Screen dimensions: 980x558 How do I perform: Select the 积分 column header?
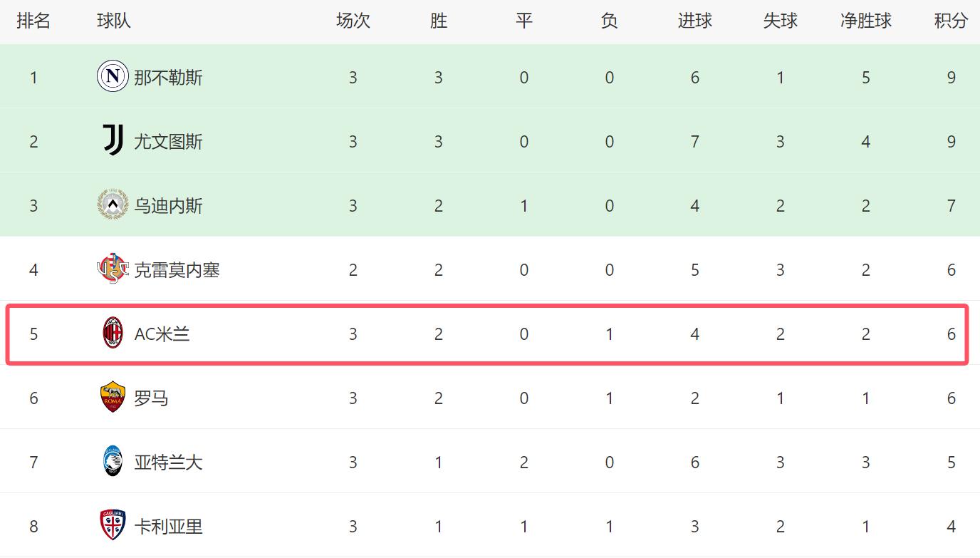[951, 21]
